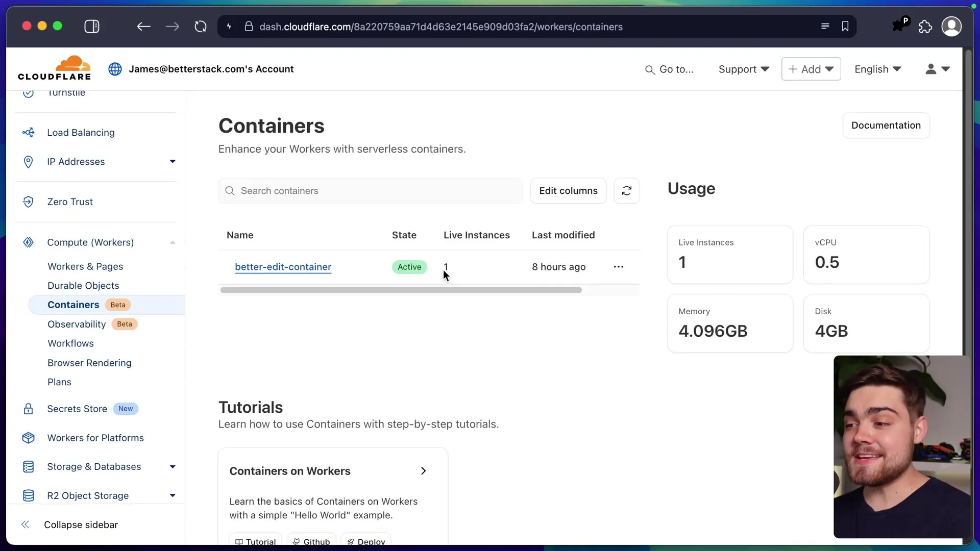Click the vCPU 0.5 usage card
The height and width of the screenshot is (551, 980).
coord(866,255)
